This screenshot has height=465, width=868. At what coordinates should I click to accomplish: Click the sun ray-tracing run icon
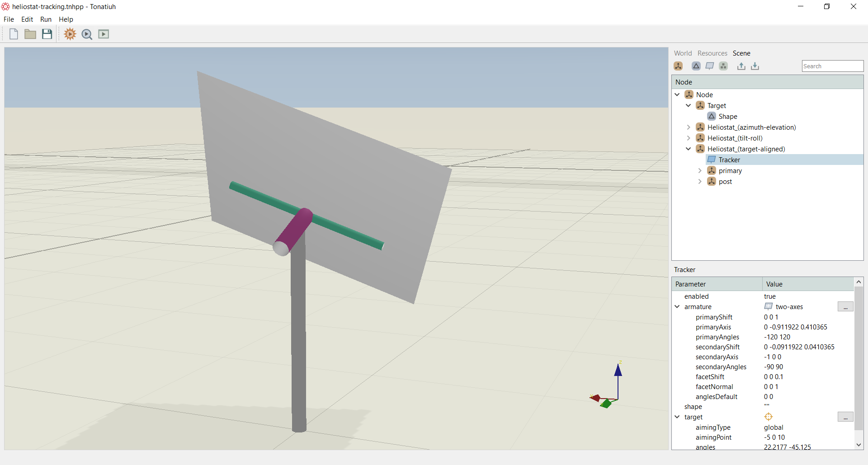pos(70,34)
